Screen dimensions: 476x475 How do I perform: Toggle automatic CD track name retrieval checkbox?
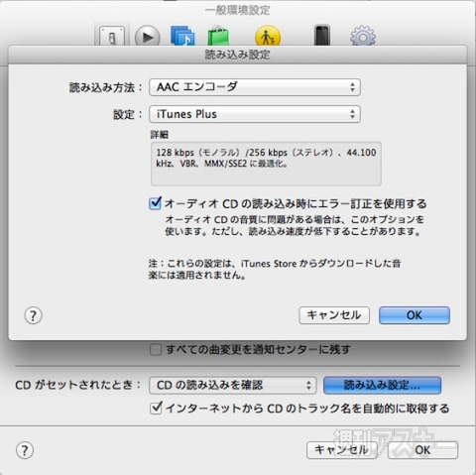(x=156, y=409)
